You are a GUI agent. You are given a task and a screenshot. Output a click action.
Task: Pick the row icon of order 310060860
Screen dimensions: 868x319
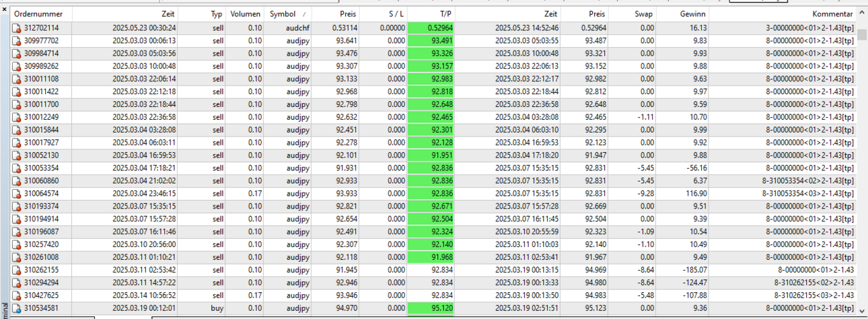coord(17,181)
